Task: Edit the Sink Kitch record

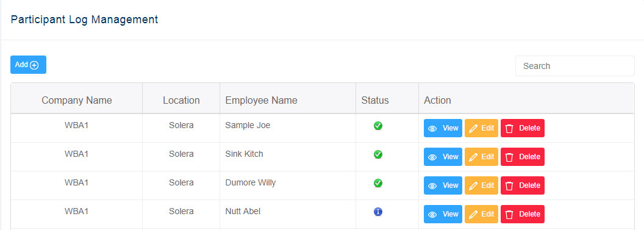Action: pos(481,157)
